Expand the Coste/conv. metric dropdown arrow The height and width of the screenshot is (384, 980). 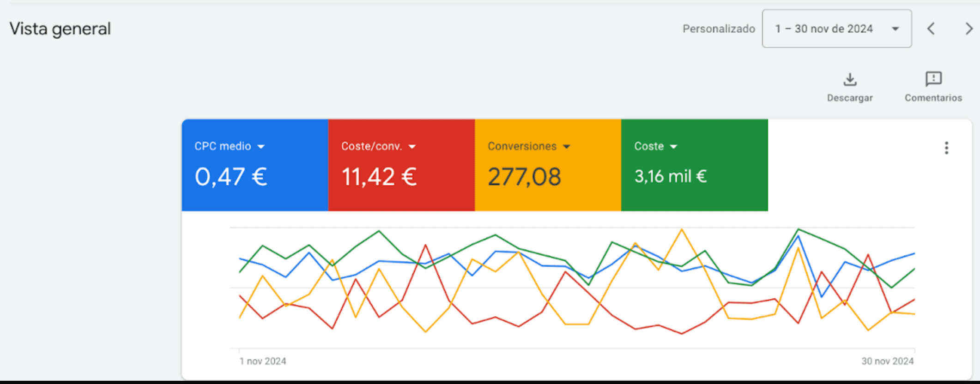click(412, 147)
